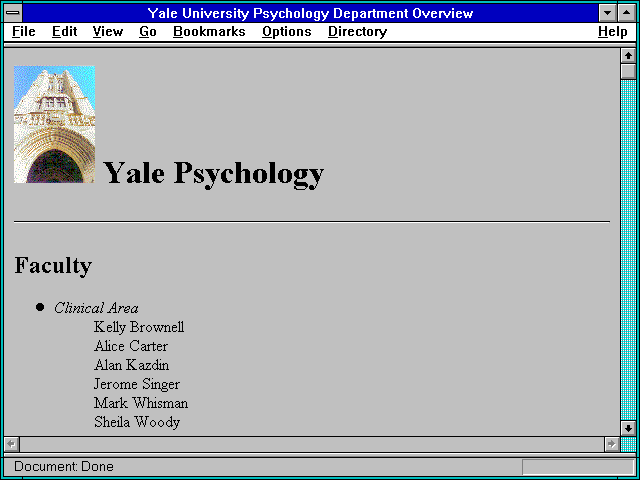The height and width of the screenshot is (480, 640).
Task: Open the Help menu
Action: tap(613, 32)
